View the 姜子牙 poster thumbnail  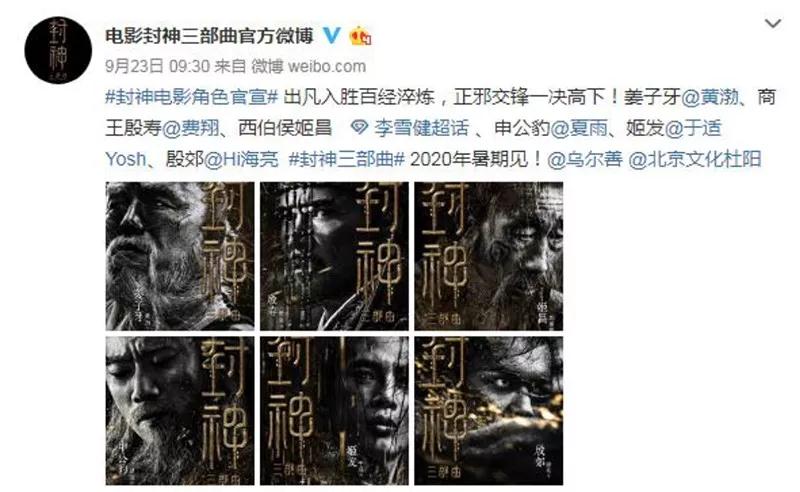click(180, 256)
